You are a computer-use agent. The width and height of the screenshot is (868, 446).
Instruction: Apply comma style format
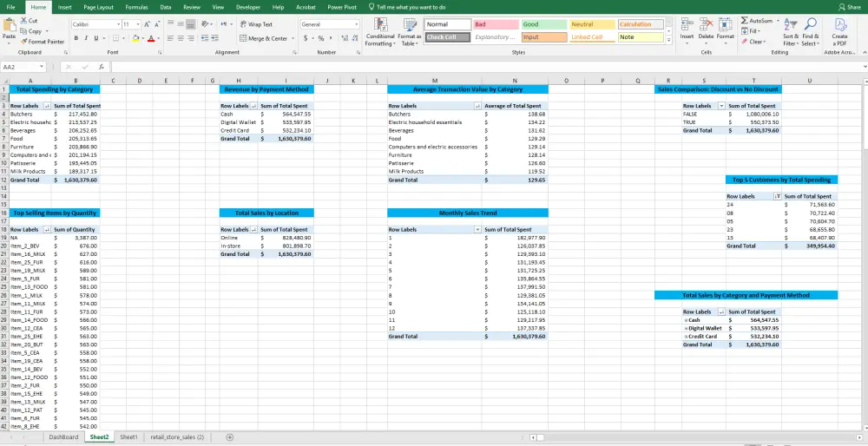point(332,38)
